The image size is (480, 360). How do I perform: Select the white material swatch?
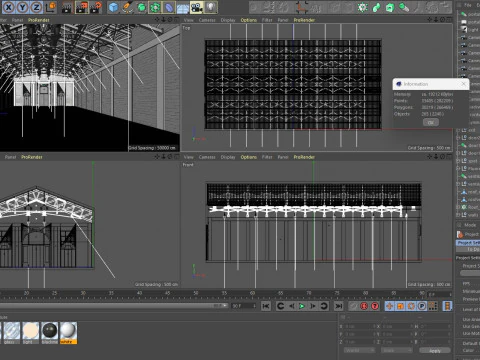(68, 333)
